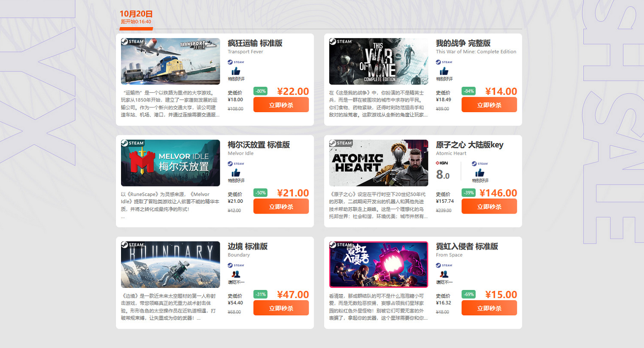Click mixed-review icon for Boundary
This screenshot has height=348, width=644.
(x=236, y=274)
